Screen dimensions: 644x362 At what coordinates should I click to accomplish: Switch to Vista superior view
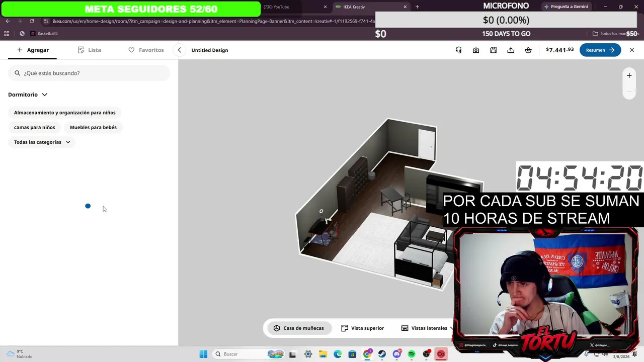pyautogui.click(x=362, y=328)
